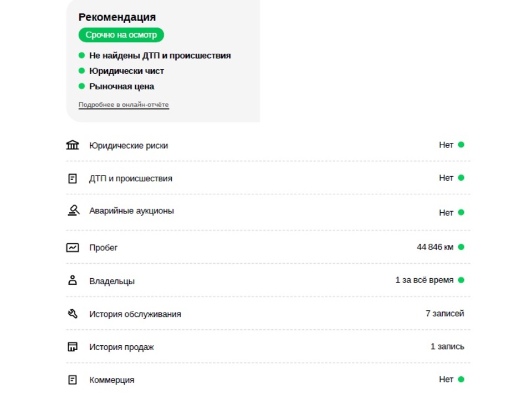Click the green status dot for Коммерция
Image resolution: width=532 pixels, height=399 pixels.
(461, 379)
